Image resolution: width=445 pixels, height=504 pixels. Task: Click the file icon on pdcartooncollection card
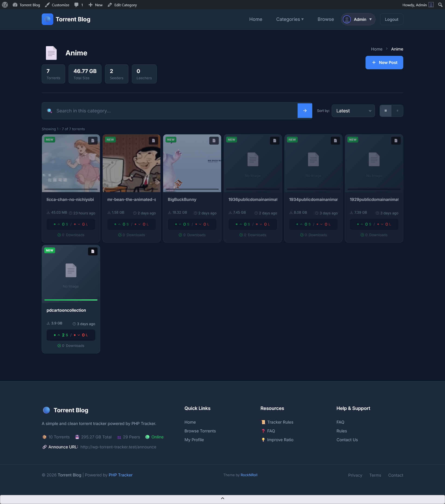93,251
